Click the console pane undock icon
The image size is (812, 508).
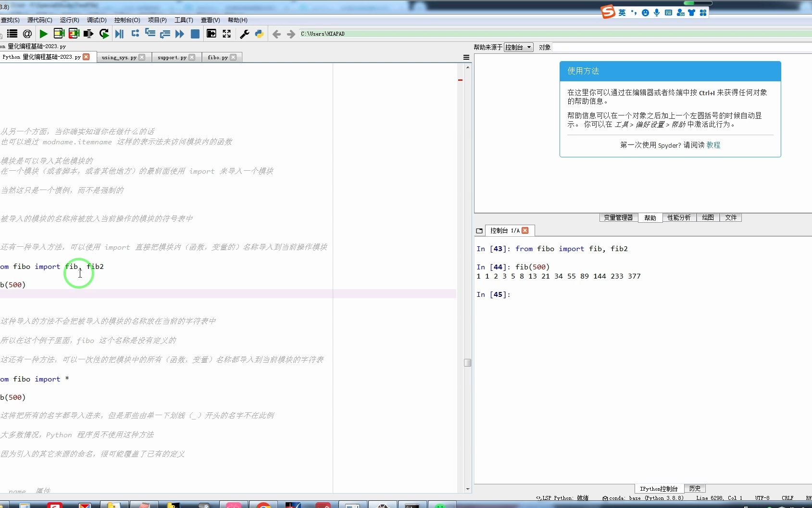click(479, 231)
